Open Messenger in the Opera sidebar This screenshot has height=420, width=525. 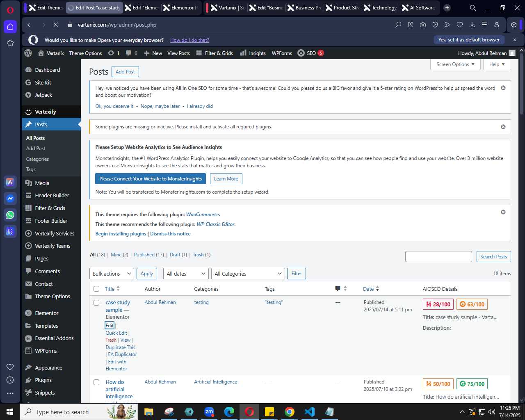point(10,199)
